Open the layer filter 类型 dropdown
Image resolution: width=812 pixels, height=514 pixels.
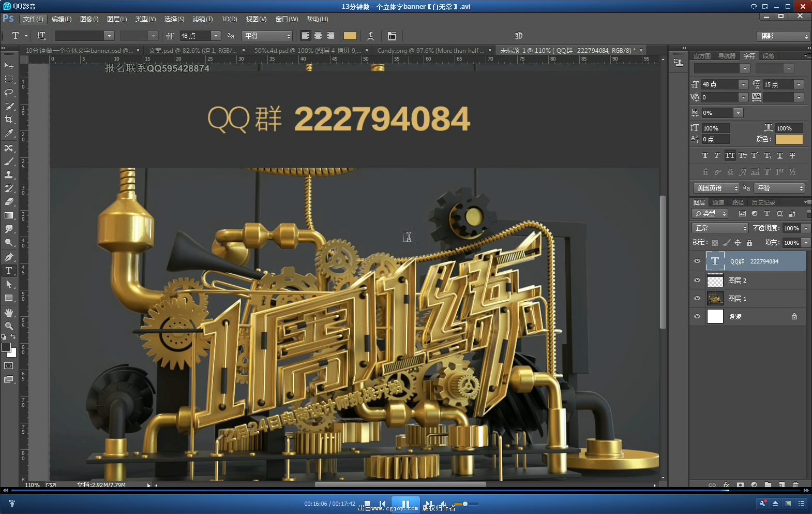click(x=710, y=213)
